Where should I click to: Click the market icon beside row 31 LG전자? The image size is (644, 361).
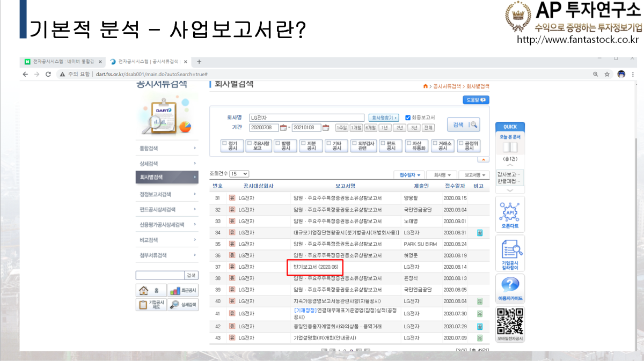[x=232, y=198]
